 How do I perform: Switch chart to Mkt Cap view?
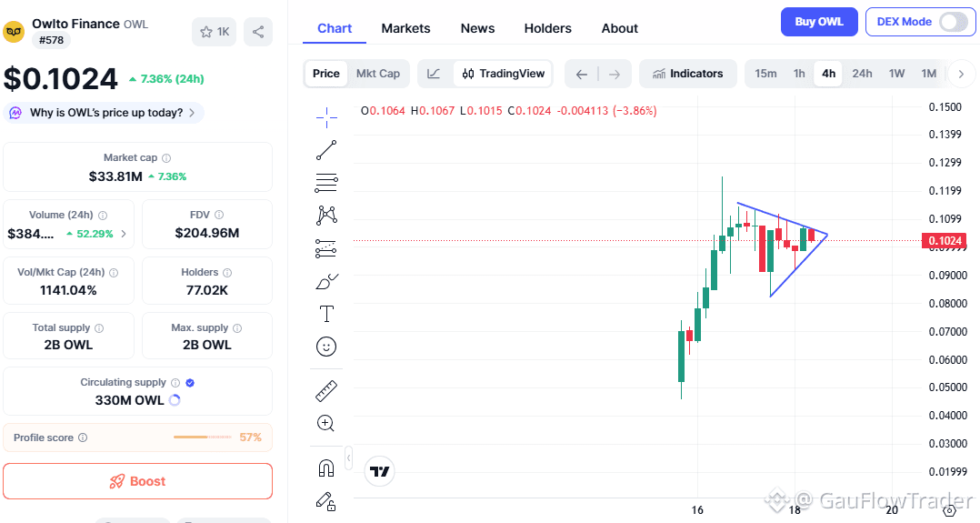[x=377, y=74]
